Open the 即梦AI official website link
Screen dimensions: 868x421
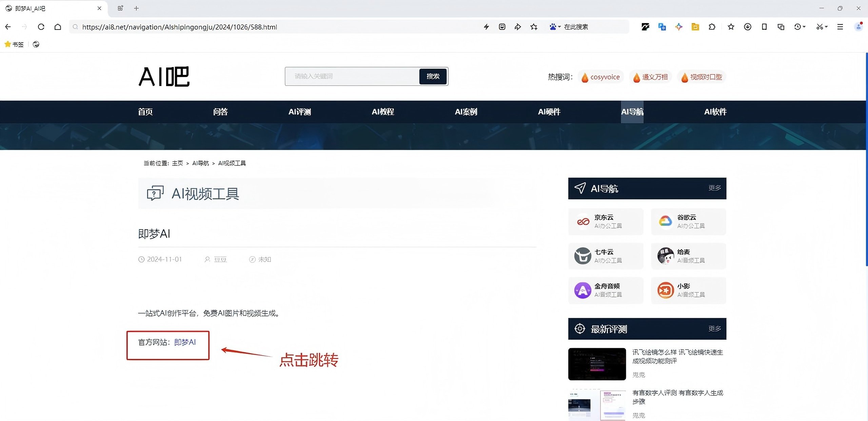(185, 342)
